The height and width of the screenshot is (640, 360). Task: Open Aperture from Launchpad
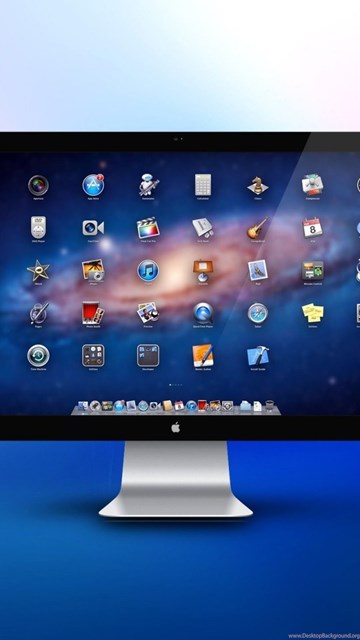(38, 185)
